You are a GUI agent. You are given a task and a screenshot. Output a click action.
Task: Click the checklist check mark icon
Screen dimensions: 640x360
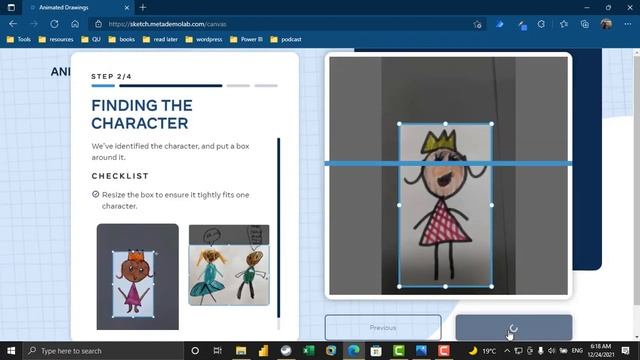96,194
